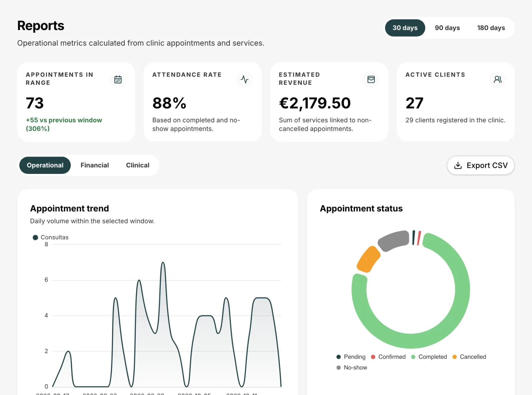Image resolution: width=532 pixels, height=395 pixels.
Task: Click the Consultas legend dot
Action: click(35, 237)
